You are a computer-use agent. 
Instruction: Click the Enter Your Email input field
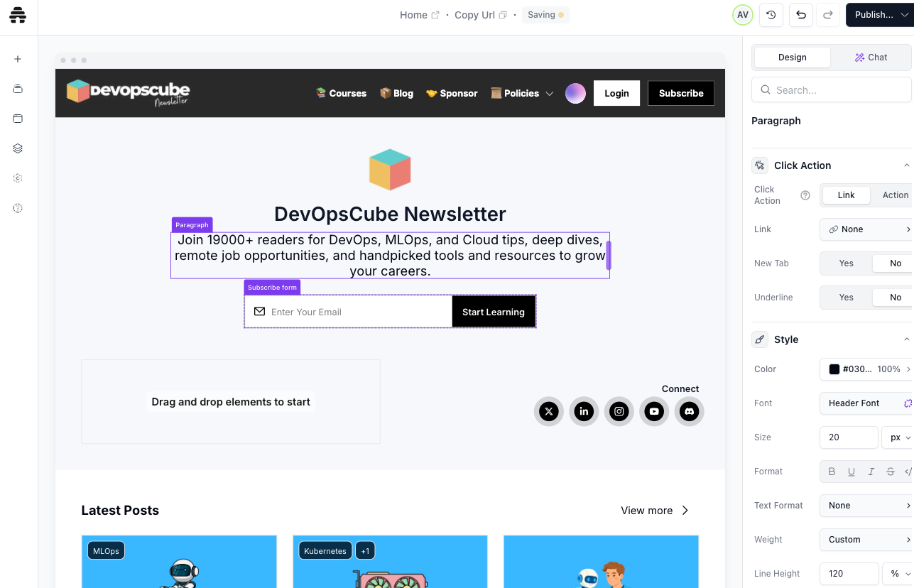pyautogui.click(x=341, y=311)
